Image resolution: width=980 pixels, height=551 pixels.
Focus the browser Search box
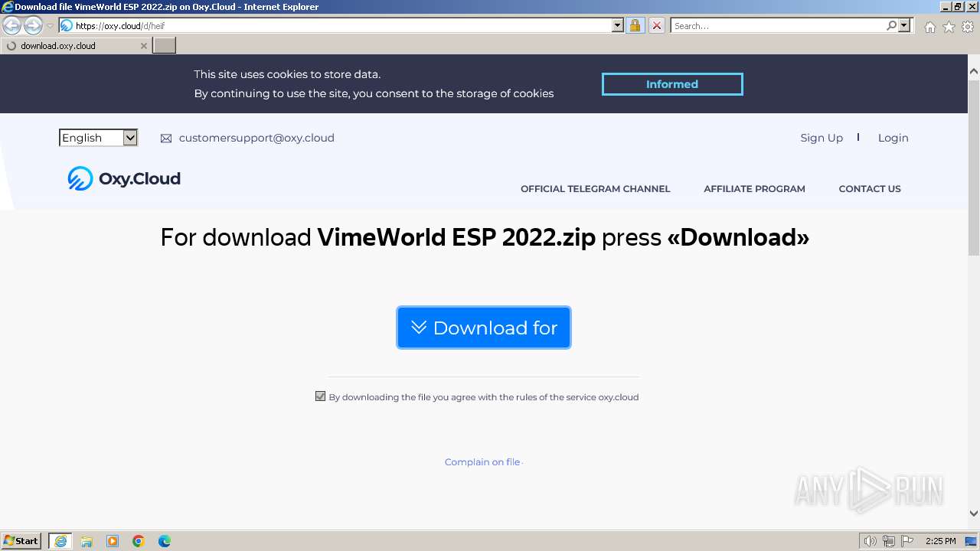click(777, 26)
